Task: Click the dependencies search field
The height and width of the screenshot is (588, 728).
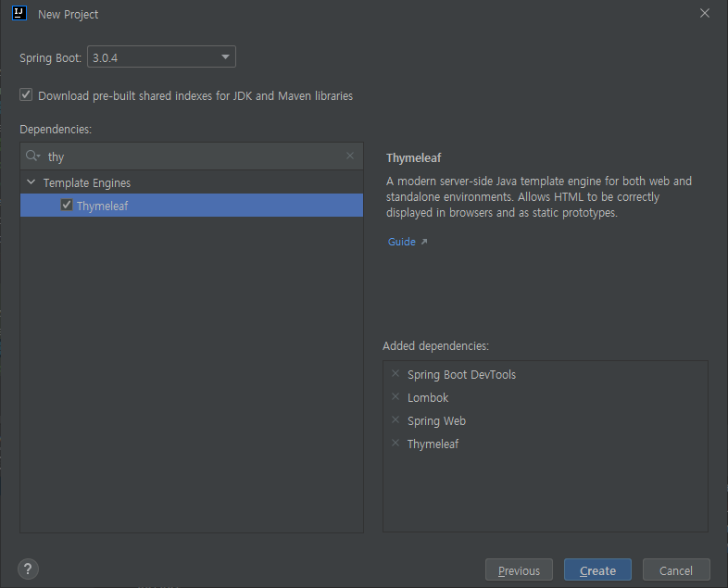Action: [x=192, y=156]
